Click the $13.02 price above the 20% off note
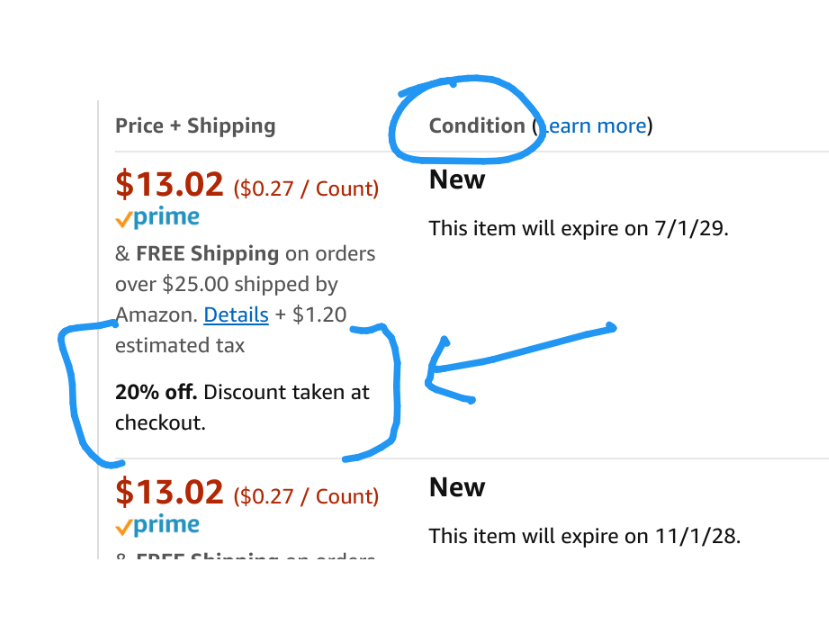This screenshot has height=643, width=829. 169,184
